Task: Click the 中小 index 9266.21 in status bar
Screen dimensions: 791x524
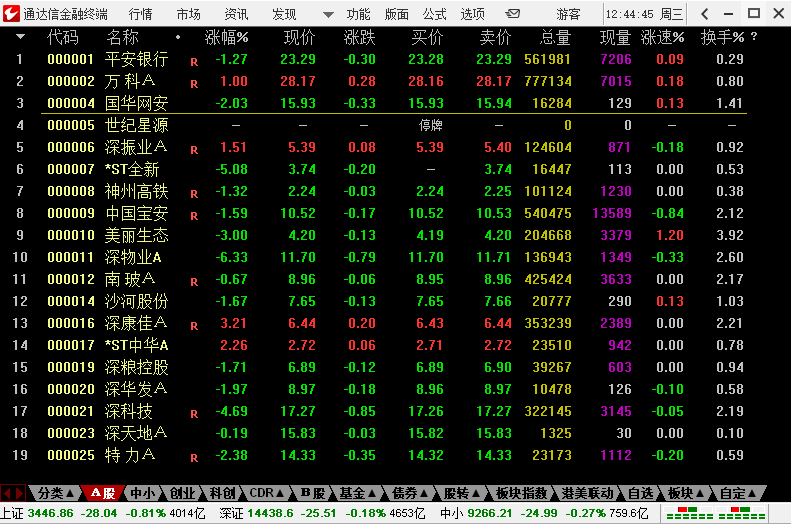Action: click(491, 513)
